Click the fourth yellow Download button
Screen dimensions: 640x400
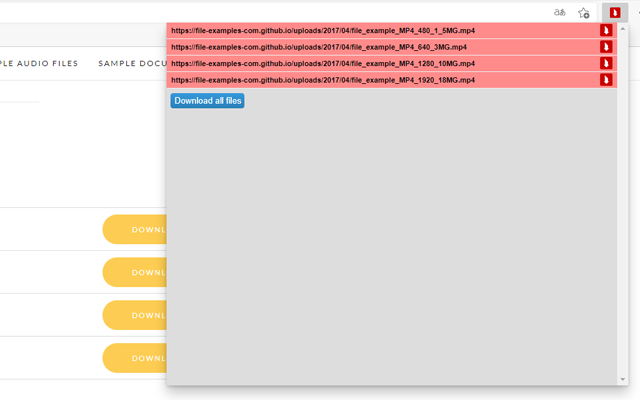tap(134, 358)
